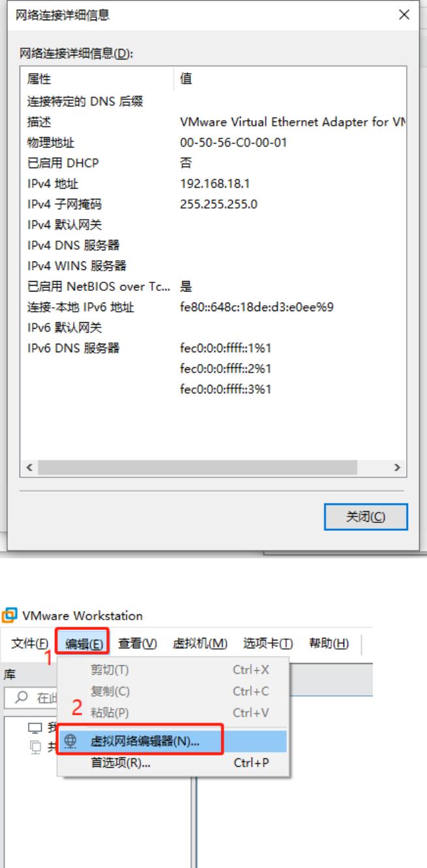This screenshot has width=427, height=868.
Task: Select the computer icon in library tree
Action: tap(35, 728)
